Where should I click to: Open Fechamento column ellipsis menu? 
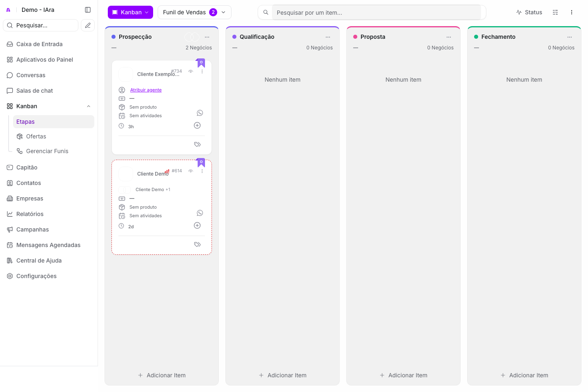(x=570, y=37)
